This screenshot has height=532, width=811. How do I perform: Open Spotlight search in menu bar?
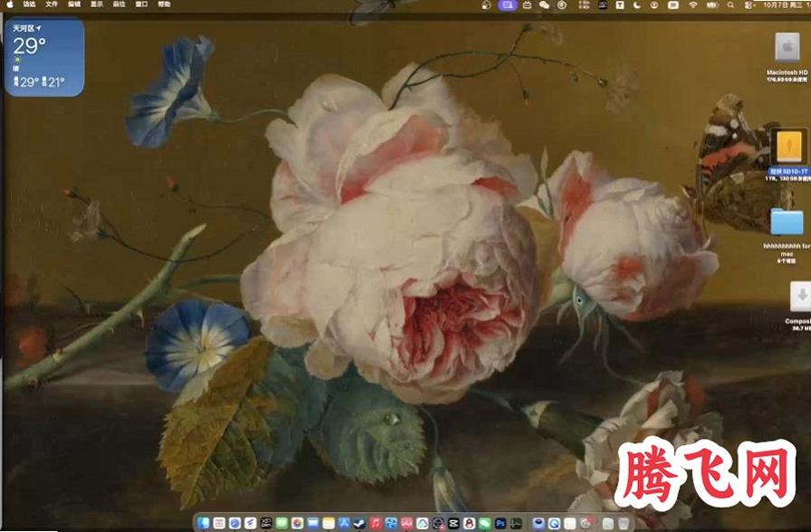(730, 5)
